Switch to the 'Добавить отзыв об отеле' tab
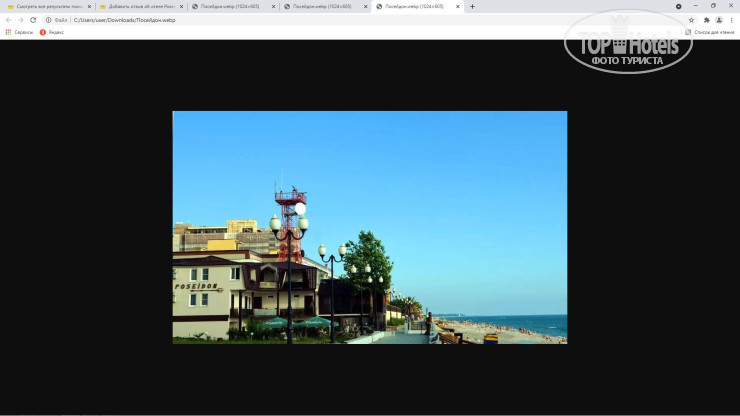 point(140,6)
